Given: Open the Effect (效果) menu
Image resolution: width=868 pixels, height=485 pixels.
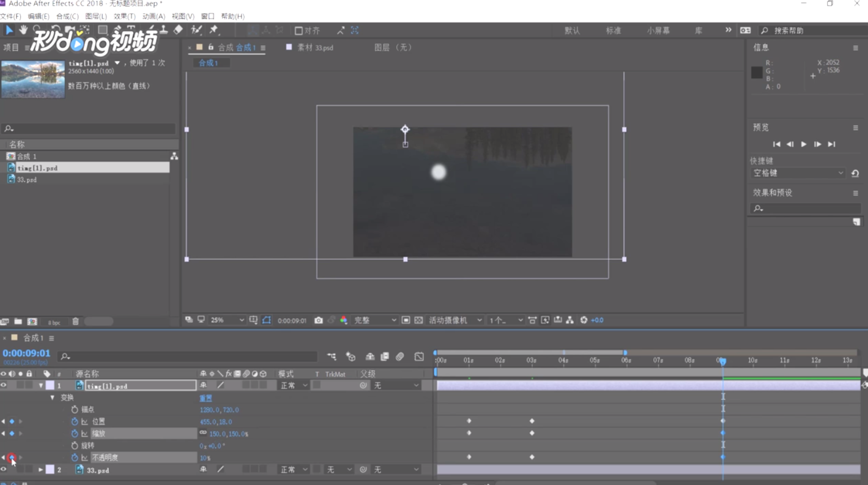Looking at the screenshot, I should tap(124, 16).
